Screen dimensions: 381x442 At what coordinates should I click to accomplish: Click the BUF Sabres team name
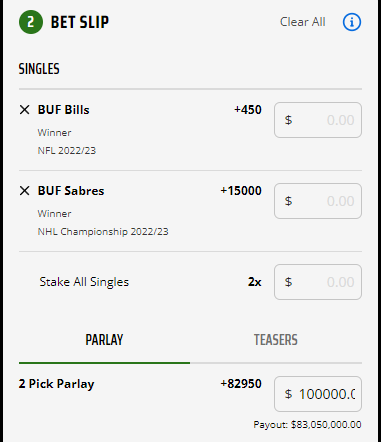[71, 191]
